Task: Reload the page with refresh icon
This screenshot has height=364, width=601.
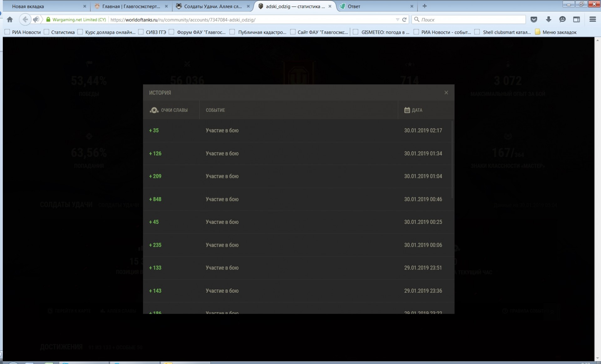Action: [404, 19]
